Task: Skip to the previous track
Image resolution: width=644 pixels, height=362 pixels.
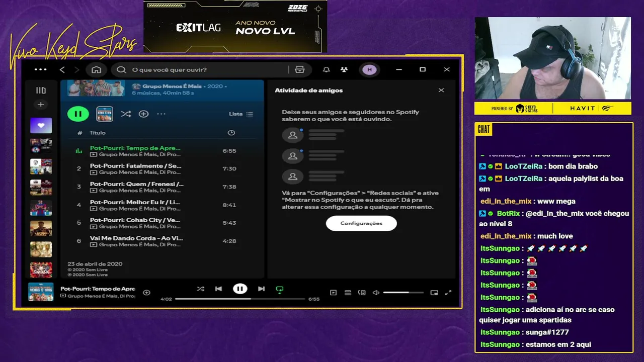Action: (x=218, y=289)
